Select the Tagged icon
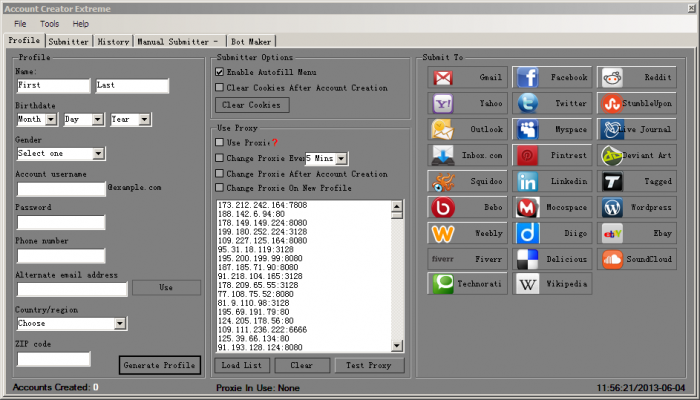 (x=612, y=182)
